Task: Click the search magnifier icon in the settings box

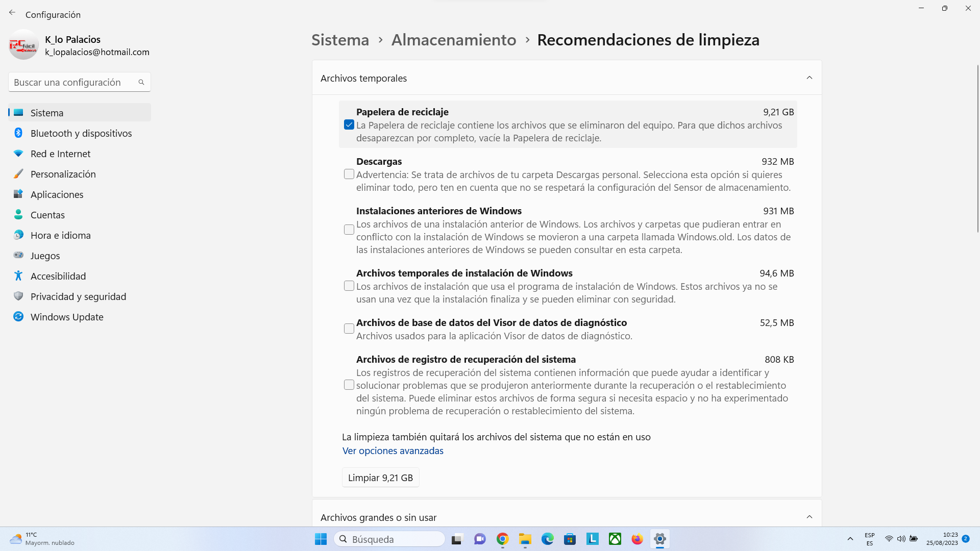Action: pyautogui.click(x=141, y=82)
